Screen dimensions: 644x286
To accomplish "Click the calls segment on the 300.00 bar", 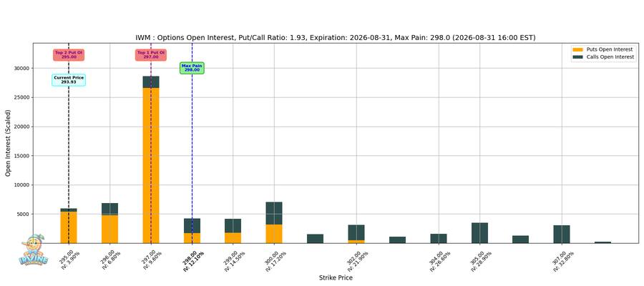I will pos(274,213).
